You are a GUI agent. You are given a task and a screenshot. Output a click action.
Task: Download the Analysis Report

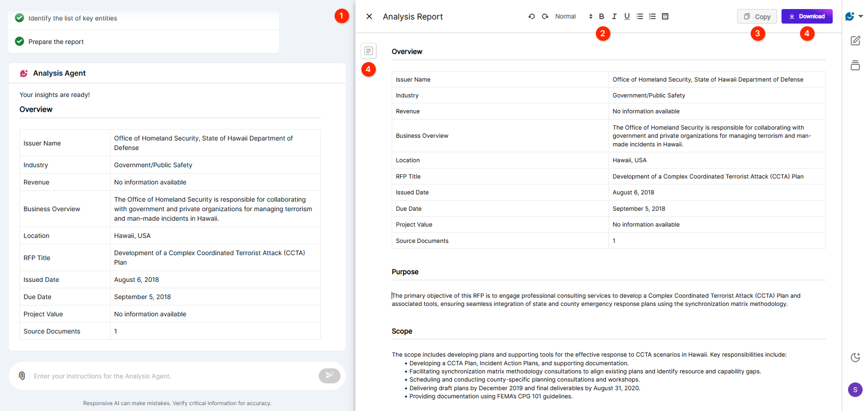pyautogui.click(x=806, y=16)
